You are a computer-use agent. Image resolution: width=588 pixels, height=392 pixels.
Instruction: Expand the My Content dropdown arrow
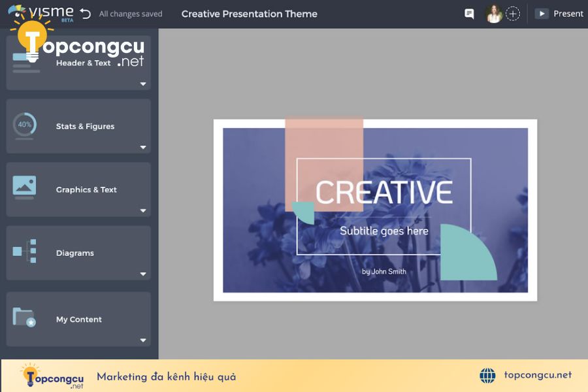(143, 340)
